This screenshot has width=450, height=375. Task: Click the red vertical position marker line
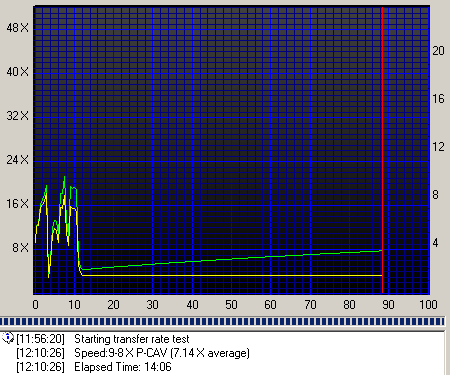(382, 150)
